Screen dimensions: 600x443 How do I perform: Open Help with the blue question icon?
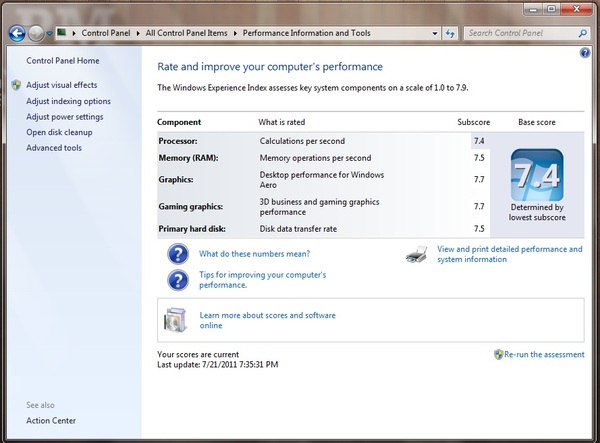585,53
